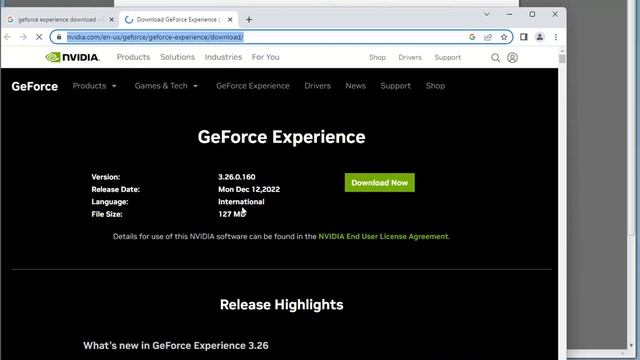View site information lock icon
The height and width of the screenshot is (360, 640).
(x=59, y=37)
